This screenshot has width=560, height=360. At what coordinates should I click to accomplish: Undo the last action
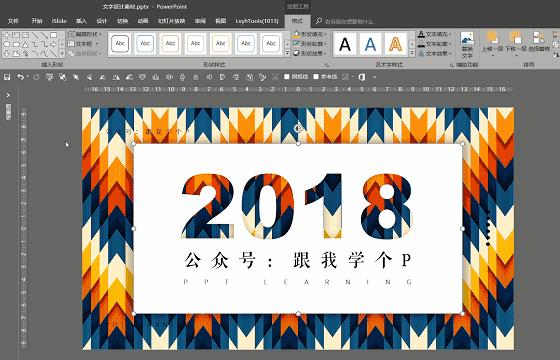[20, 77]
